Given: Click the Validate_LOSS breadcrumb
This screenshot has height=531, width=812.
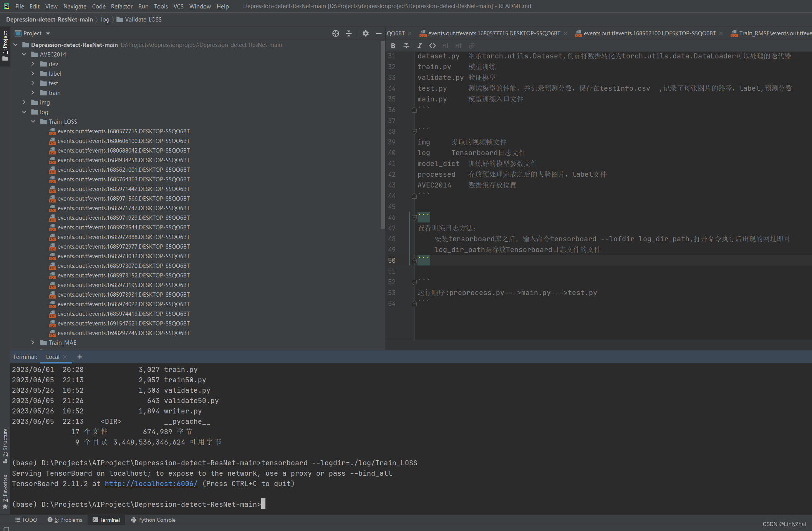Looking at the screenshot, I should [x=143, y=19].
